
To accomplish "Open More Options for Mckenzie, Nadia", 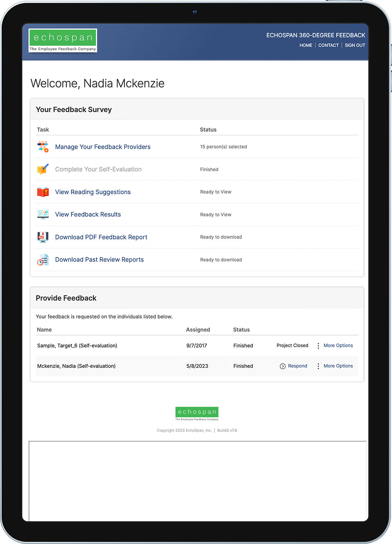I will tap(338, 366).
